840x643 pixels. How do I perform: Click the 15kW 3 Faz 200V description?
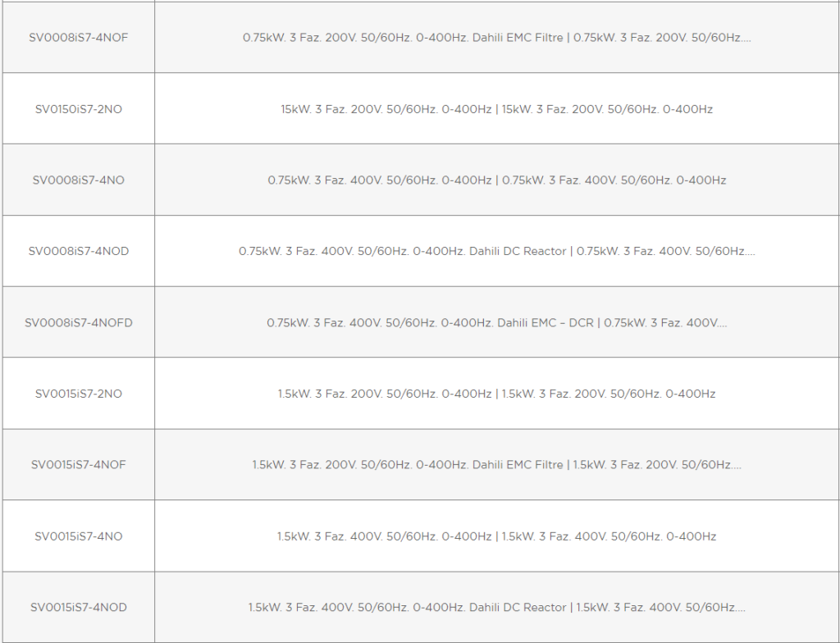pos(496,109)
